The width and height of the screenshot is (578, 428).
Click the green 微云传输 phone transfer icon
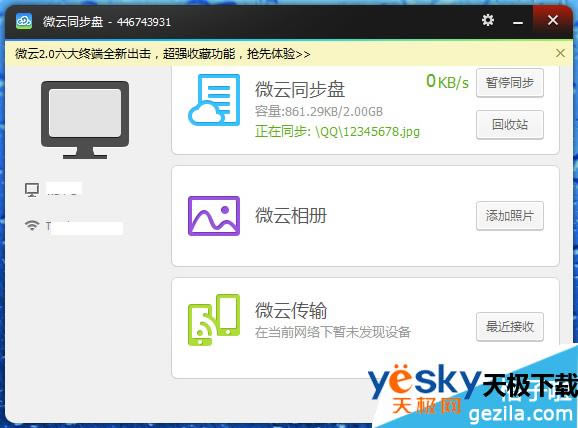pos(214,320)
